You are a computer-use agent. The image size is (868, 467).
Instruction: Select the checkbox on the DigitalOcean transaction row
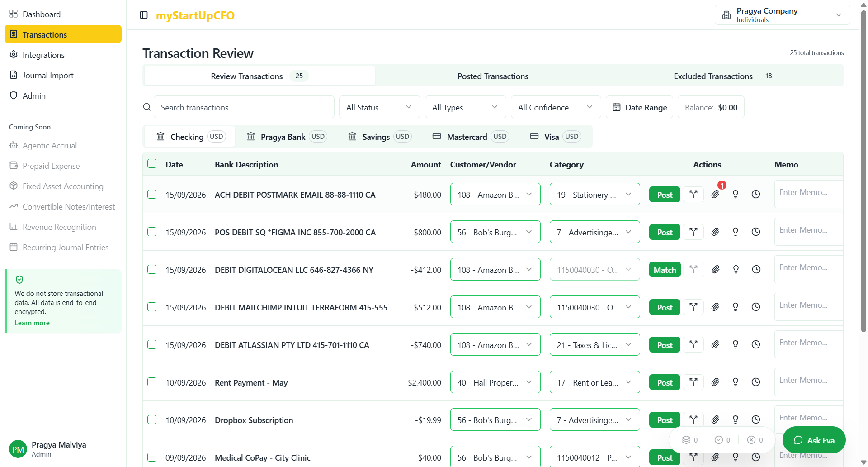tap(152, 269)
